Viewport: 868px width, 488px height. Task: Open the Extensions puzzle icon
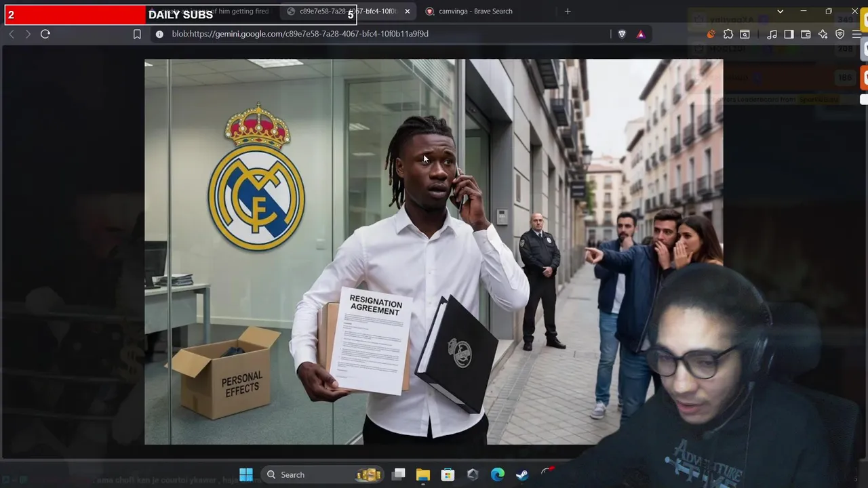(x=728, y=34)
